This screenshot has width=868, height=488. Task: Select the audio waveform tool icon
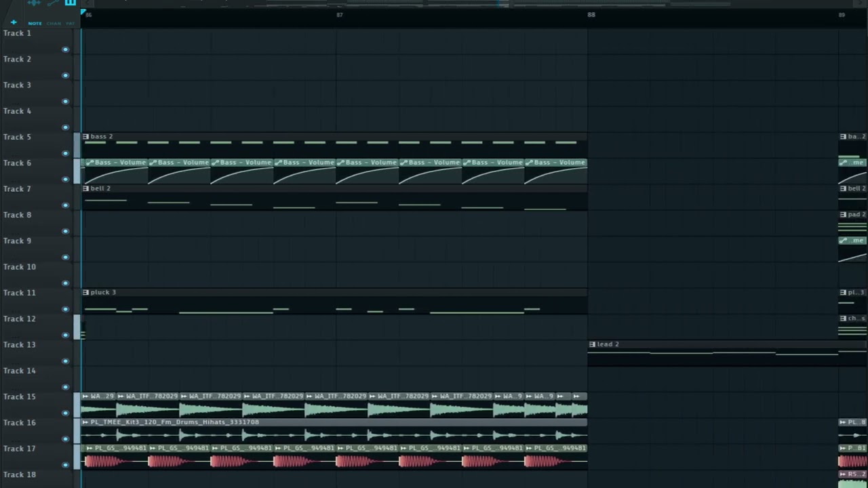[34, 3]
